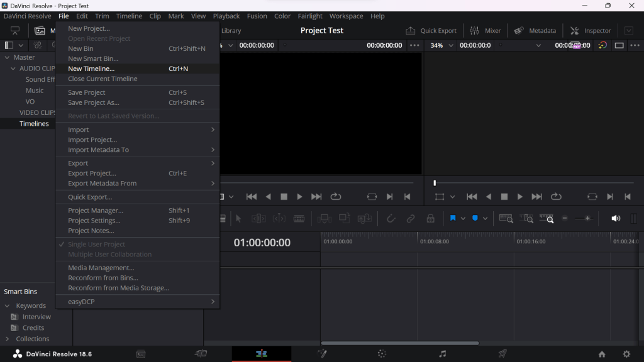Toggle the Snapping magnet icon
Viewport: 644px width, 362px height.
(391, 219)
